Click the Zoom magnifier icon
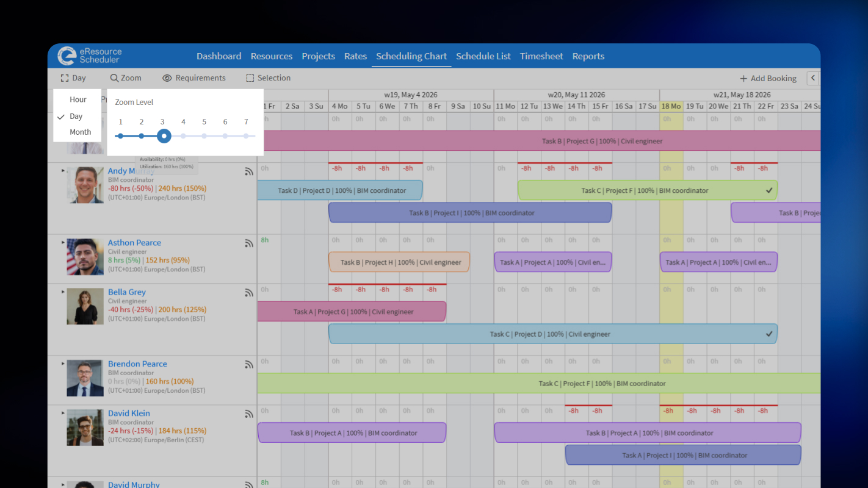The height and width of the screenshot is (488, 868). coord(114,78)
